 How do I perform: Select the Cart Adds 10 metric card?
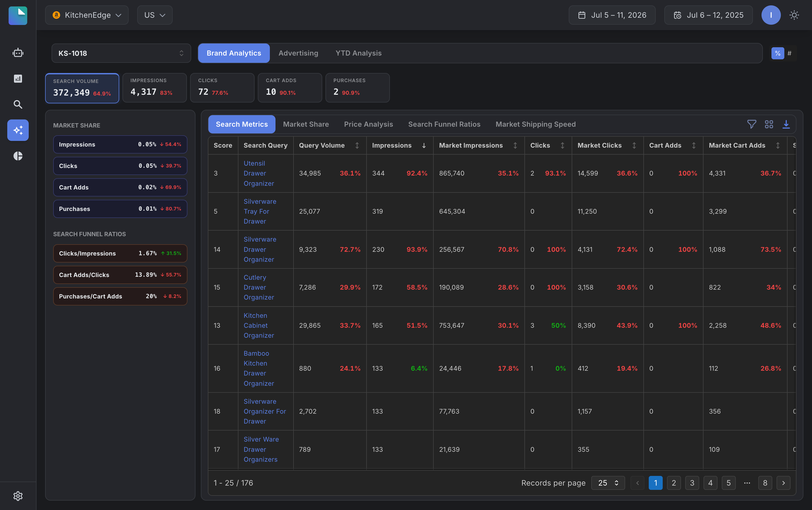(x=290, y=88)
